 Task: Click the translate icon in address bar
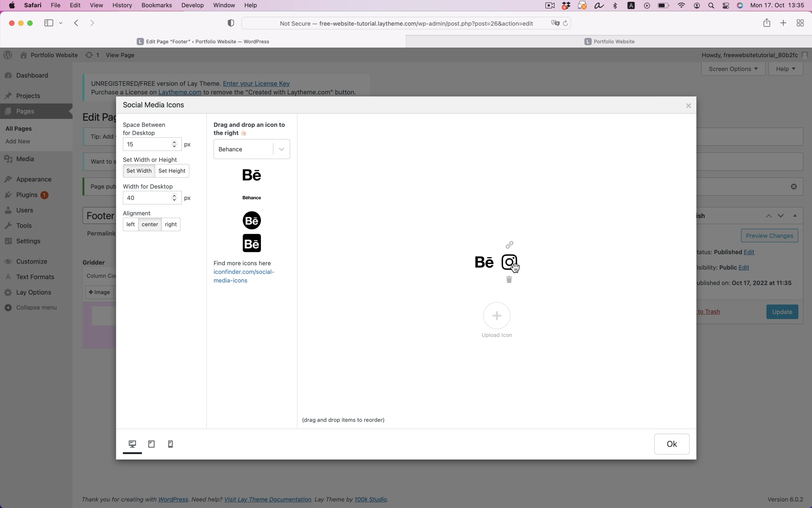[x=555, y=23]
